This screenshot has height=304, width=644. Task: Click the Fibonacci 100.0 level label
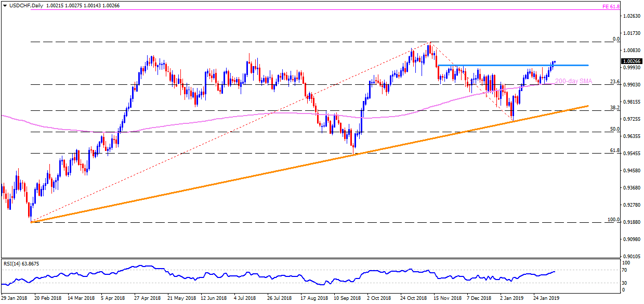613,220
